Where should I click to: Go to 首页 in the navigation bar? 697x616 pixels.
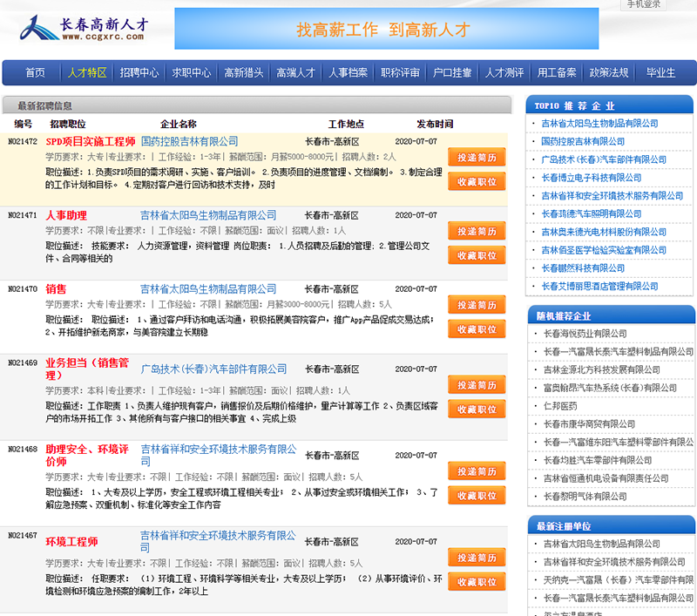(35, 72)
